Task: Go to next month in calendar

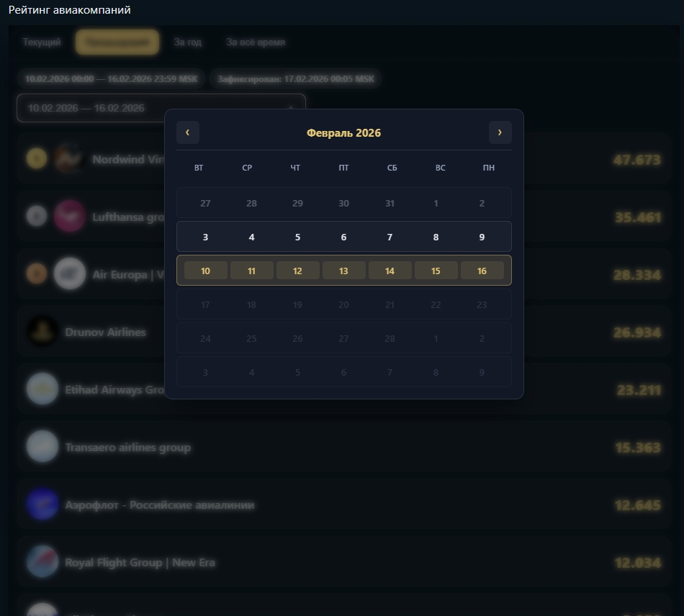Action: [500, 132]
